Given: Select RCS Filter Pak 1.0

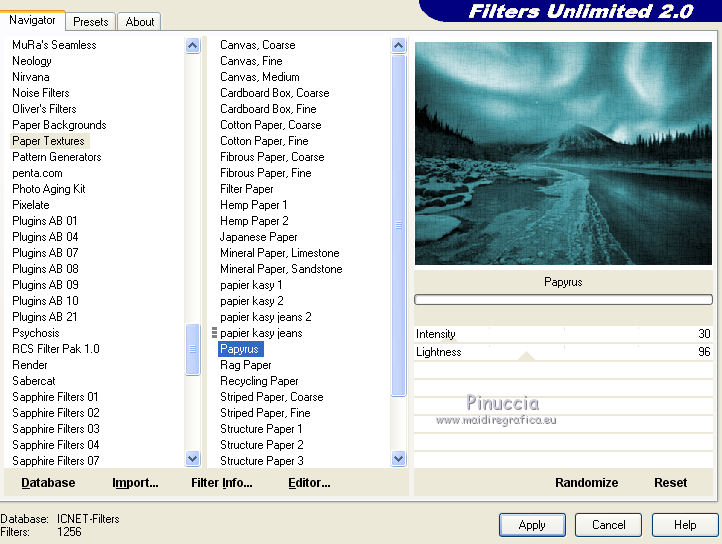Looking at the screenshot, I should click(x=56, y=349).
